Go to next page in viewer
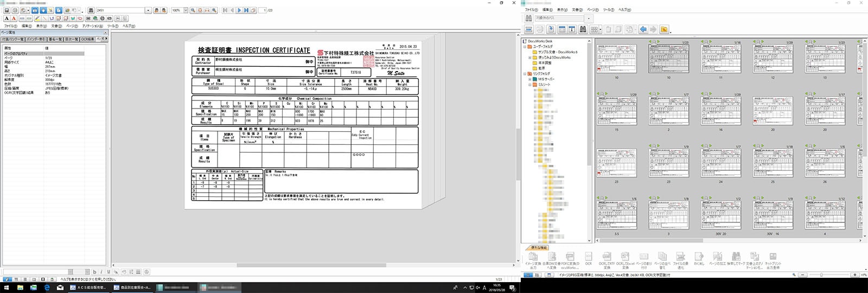 pos(239,10)
